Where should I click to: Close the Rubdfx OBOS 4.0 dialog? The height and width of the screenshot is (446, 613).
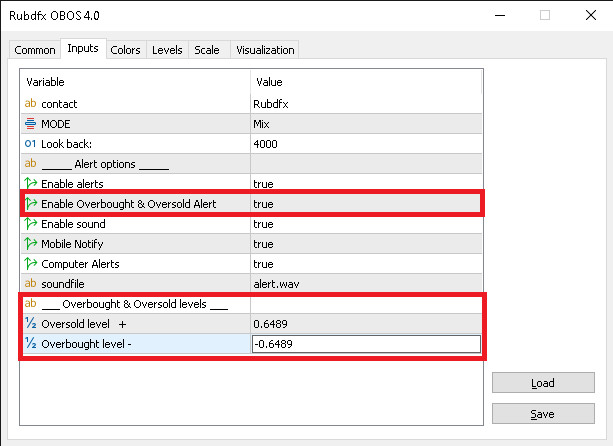pyautogui.click(x=591, y=15)
